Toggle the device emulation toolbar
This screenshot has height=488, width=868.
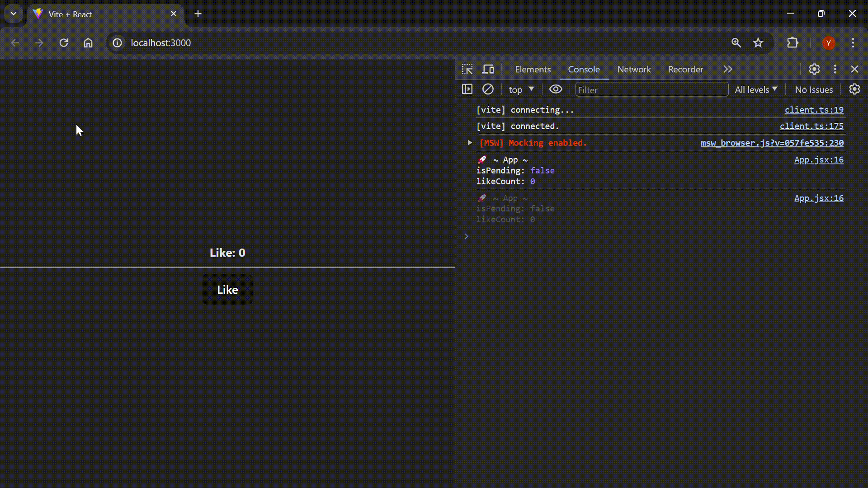point(488,69)
